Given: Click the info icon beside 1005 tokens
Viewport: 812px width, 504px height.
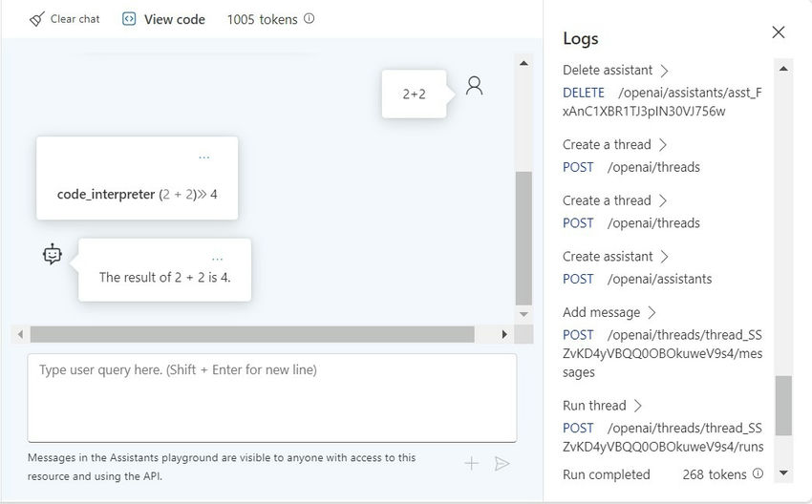Looking at the screenshot, I should (x=309, y=19).
